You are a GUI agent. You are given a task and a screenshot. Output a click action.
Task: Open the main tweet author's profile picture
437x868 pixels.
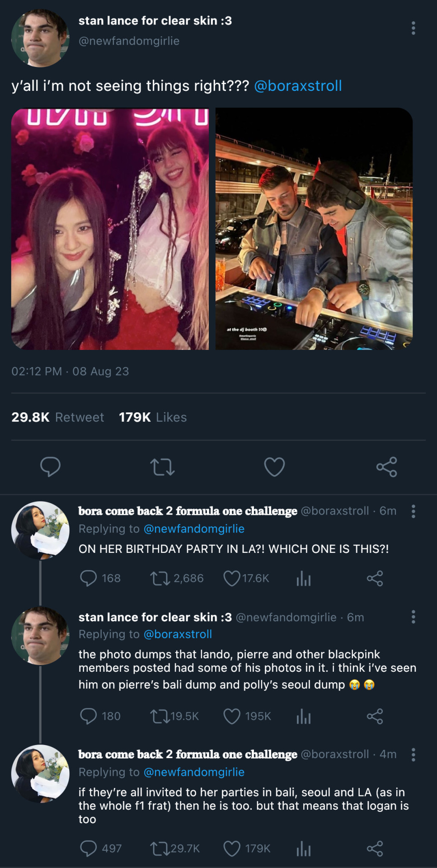tap(40, 38)
